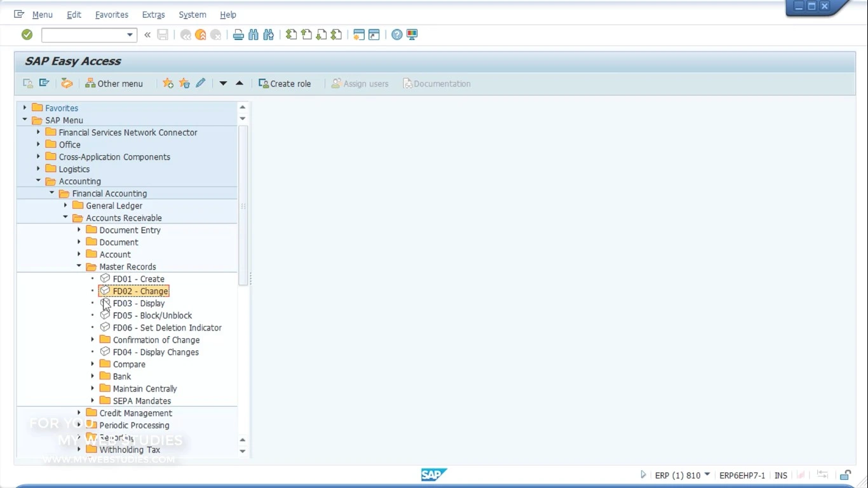The image size is (868, 488).
Task: Open the Help menu
Action: [228, 15]
